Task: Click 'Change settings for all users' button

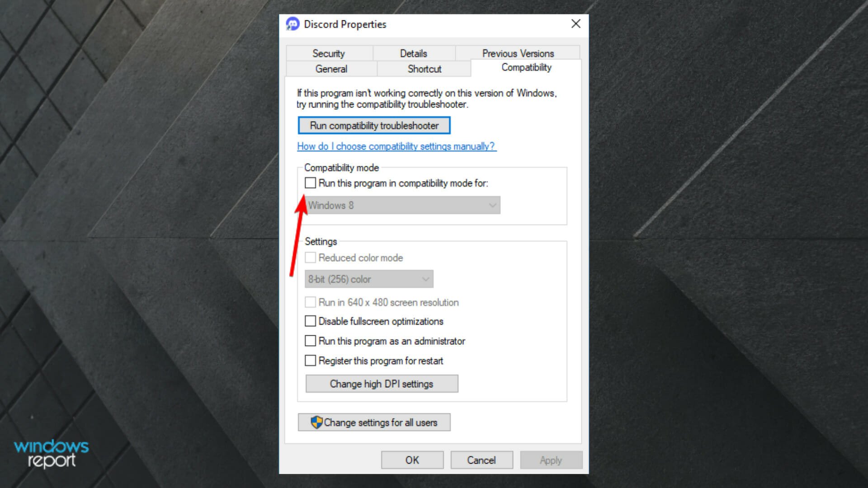Action: [374, 422]
